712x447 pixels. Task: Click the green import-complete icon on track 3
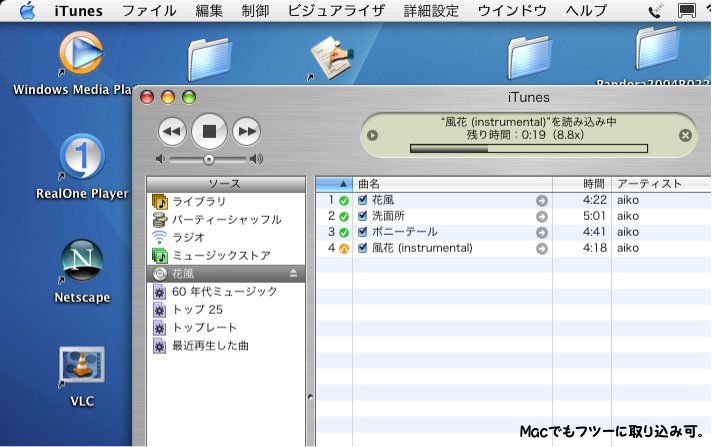click(344, 233)
